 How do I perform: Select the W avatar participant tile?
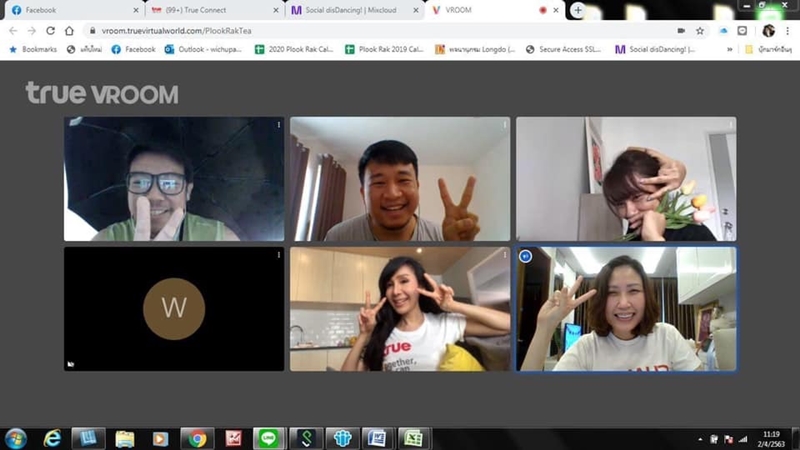click(x=174, y=309)
